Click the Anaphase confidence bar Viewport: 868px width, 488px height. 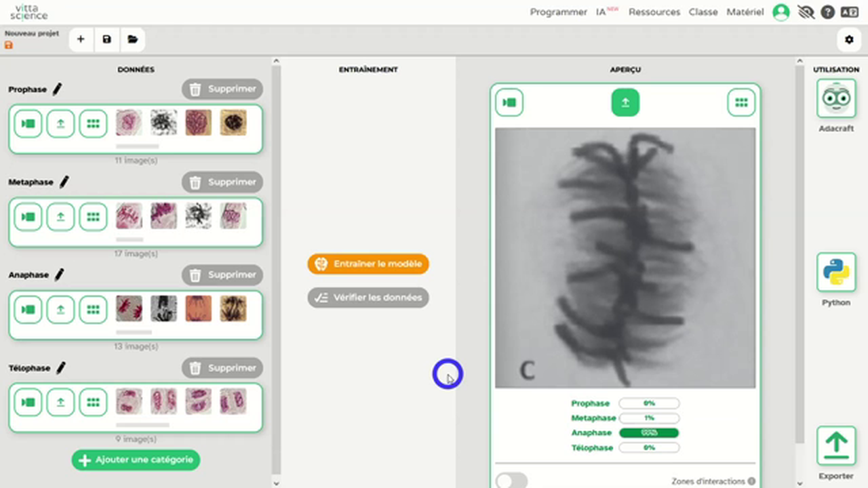[649, 433]
